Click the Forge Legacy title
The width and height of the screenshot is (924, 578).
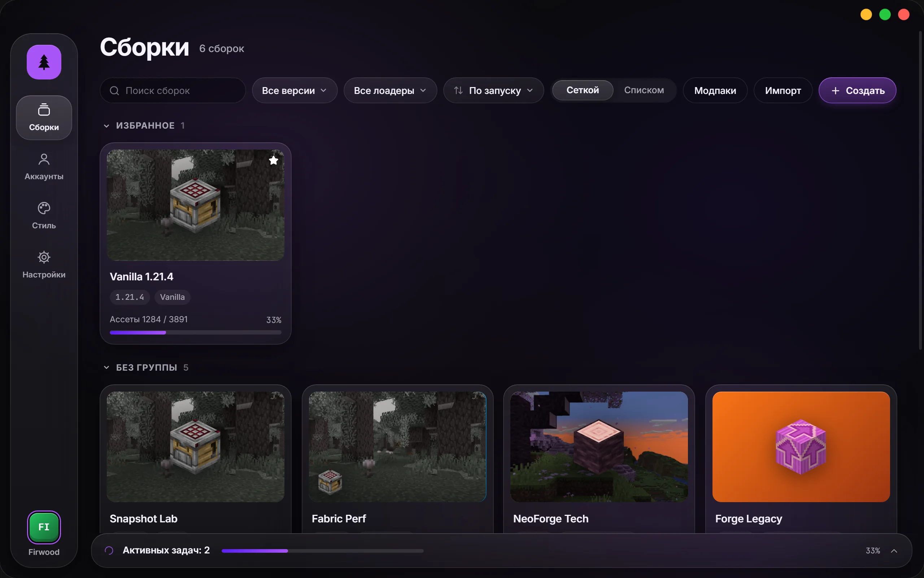point(748,519)
